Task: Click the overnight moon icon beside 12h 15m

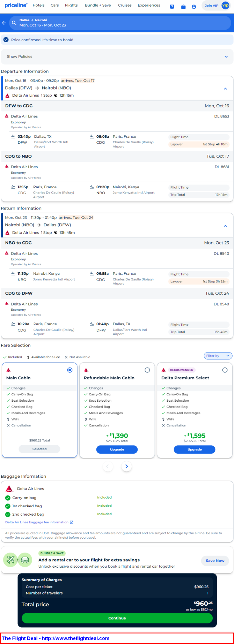Action: [56, 96]
